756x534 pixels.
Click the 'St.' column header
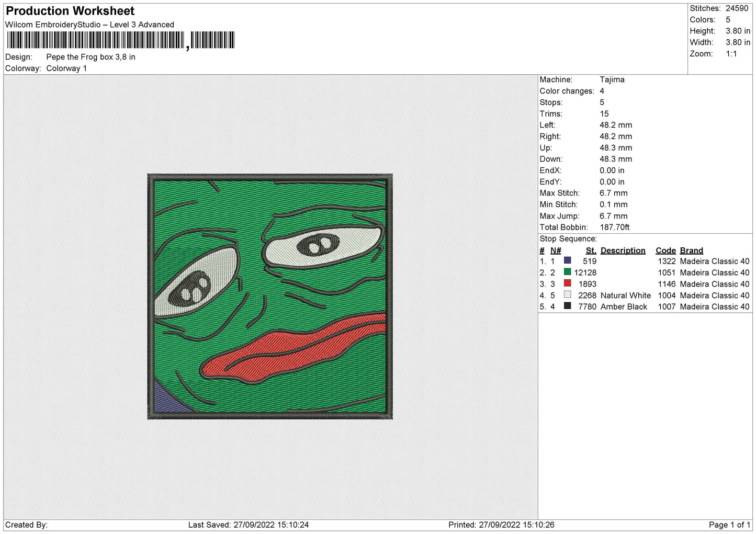[591, 251]
